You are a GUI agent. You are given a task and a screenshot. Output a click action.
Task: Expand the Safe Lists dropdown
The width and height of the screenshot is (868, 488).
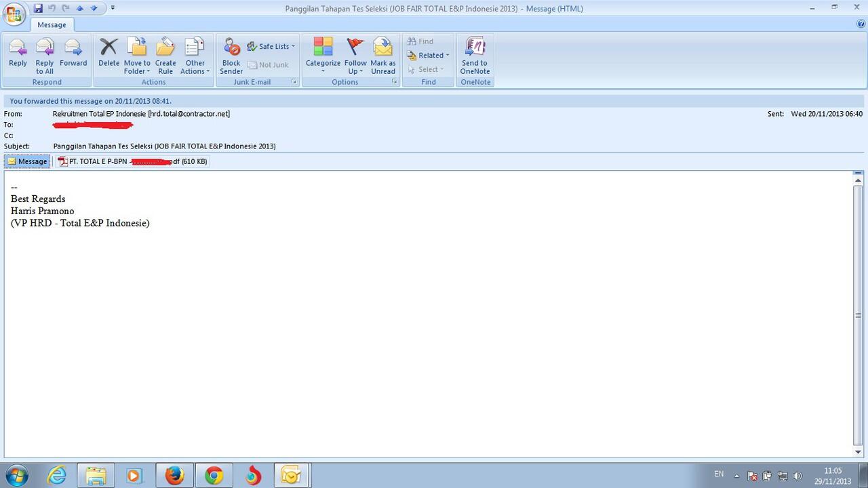[x=271, y=46]
